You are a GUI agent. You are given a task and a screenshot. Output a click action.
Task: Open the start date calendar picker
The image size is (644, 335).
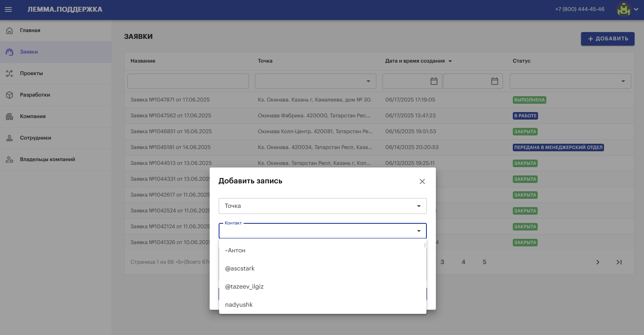[x=434, y=81]
